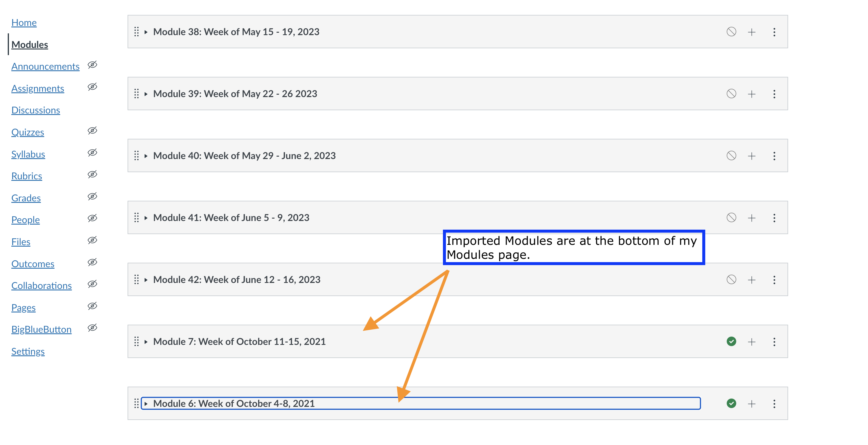
Task: Click the drag handle of Module 40
Action: pyautogui.click(x=136, y=155)
